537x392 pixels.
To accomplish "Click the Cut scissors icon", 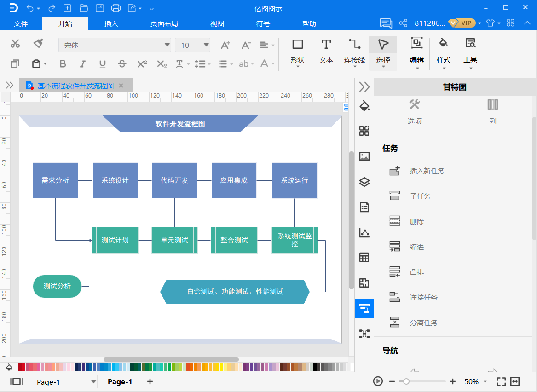I will (15, 44).
